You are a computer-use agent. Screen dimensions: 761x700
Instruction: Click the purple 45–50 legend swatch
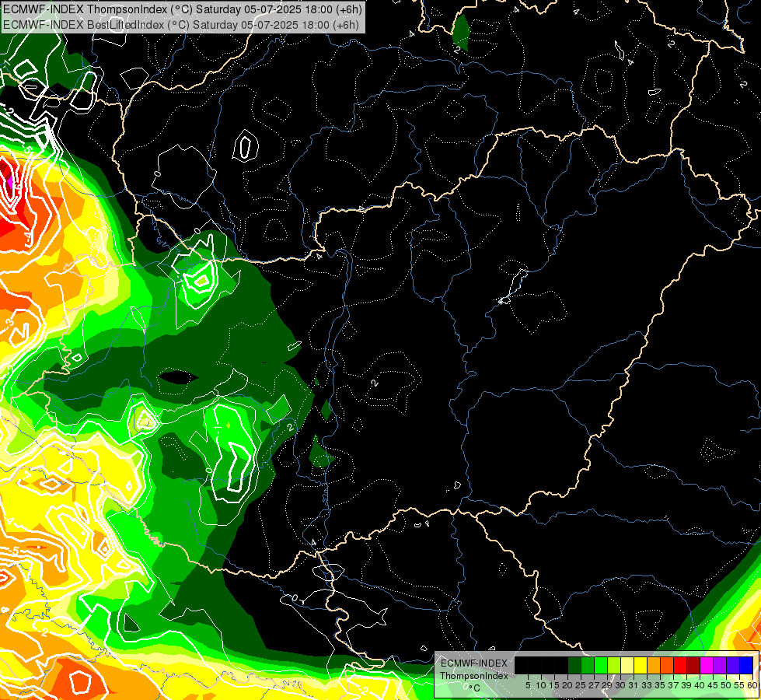coord(720,665)
